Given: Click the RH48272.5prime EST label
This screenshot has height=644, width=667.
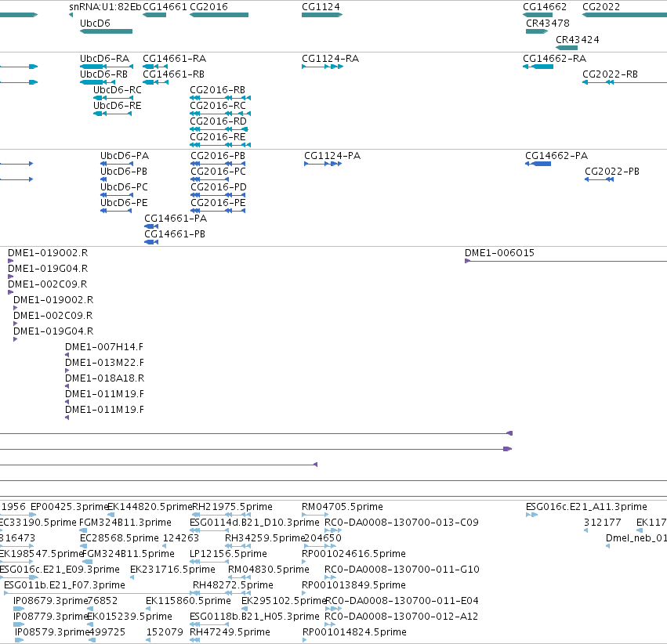Looking at the screenshot, I should 233,586.
